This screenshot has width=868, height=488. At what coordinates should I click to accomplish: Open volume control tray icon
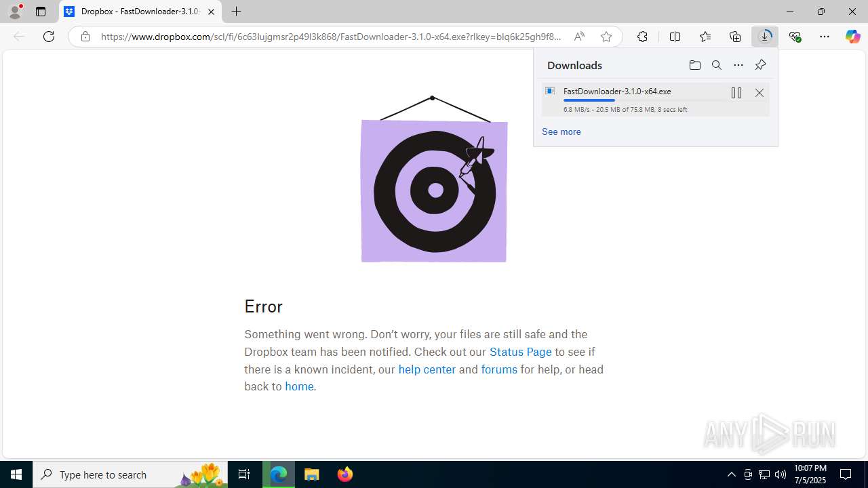781,474
